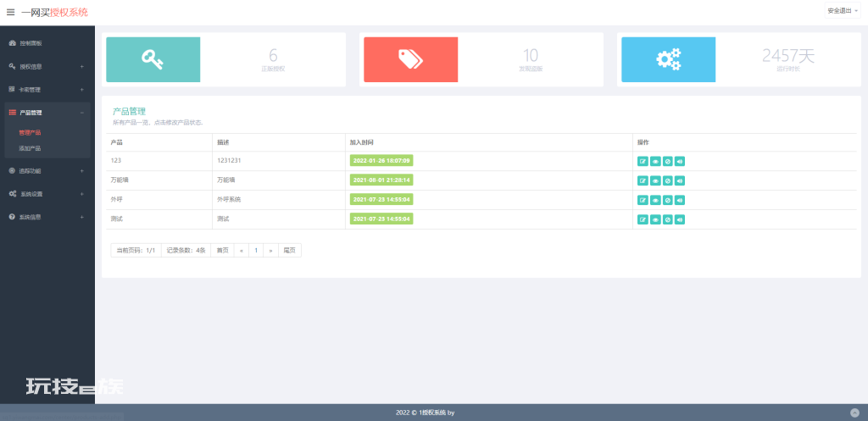The width and height of the screenshot is (868, 421).
Task: Click the red tags tile
Action: coord(411,60)
